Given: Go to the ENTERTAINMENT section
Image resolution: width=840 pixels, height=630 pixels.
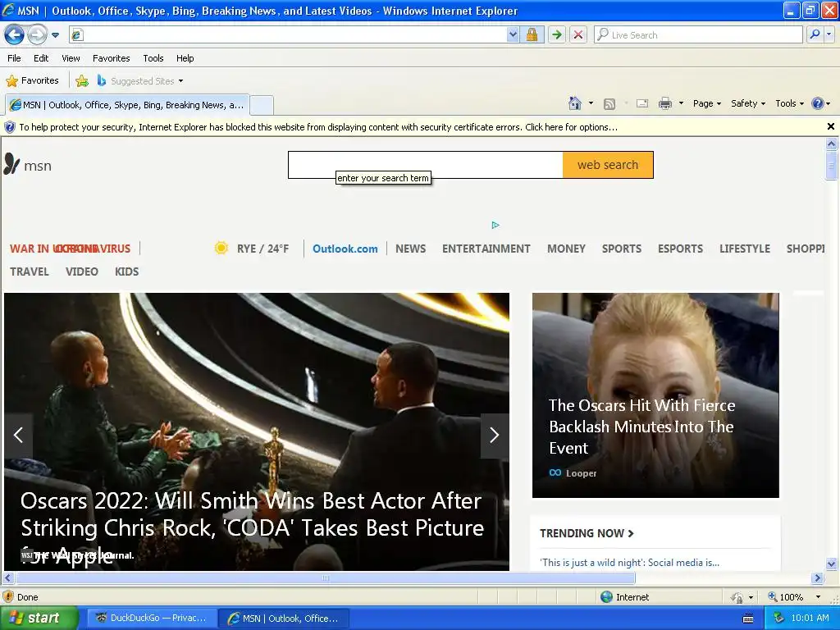Looking at the screenshot, I should pos(486,249).
